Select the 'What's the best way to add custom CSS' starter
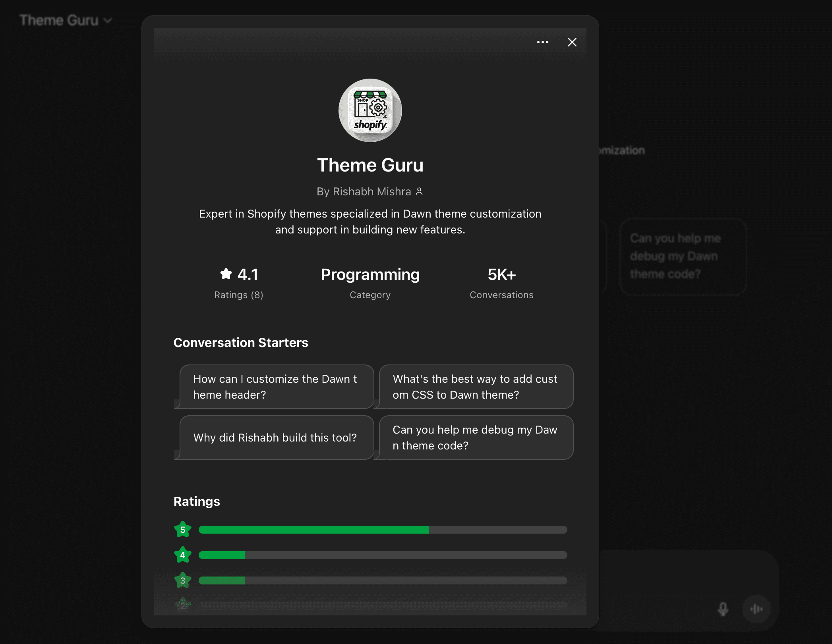The image size is (832, 644). coord(476,387)
